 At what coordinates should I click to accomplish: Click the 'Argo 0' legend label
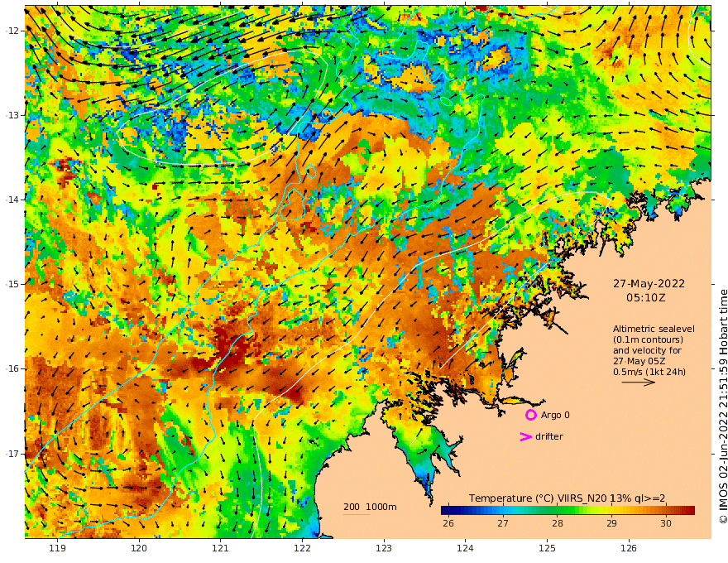[x=555, y=415]
